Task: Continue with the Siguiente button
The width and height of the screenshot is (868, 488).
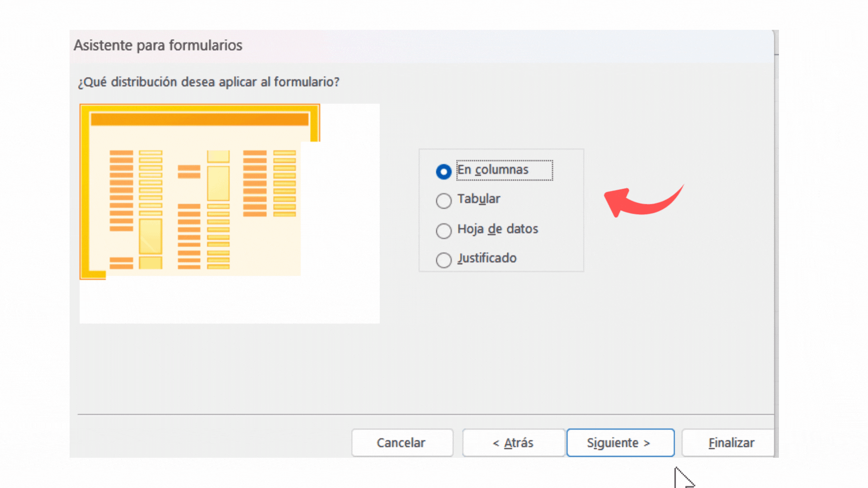Action: [620, 443]
